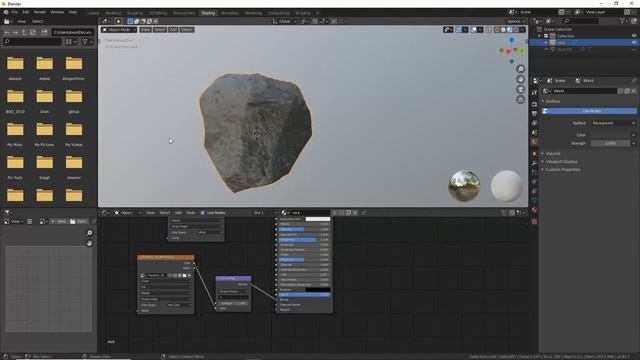Switch to material preview shading
The image size is (640, 360).
510,30
